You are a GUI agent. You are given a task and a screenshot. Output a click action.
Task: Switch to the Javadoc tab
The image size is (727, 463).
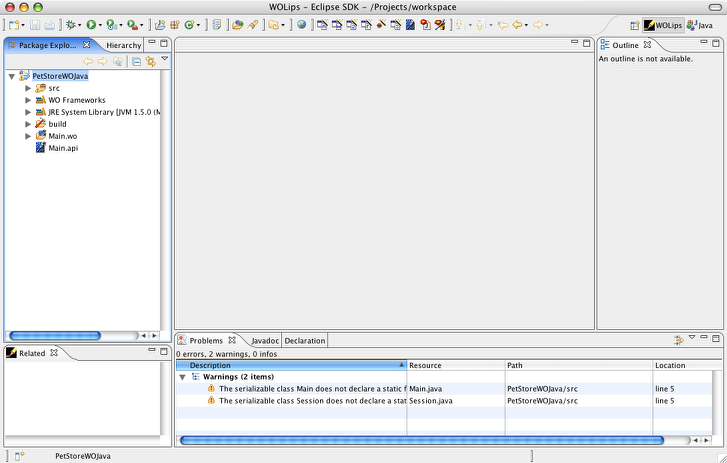coord(265,341)
